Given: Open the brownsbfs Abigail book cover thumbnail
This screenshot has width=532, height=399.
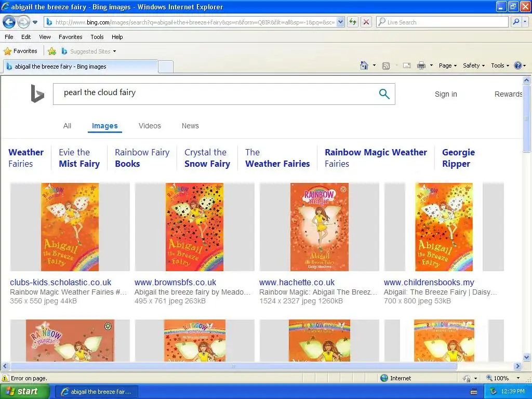Looking at the screenshot, I should [x=194, y=227].
